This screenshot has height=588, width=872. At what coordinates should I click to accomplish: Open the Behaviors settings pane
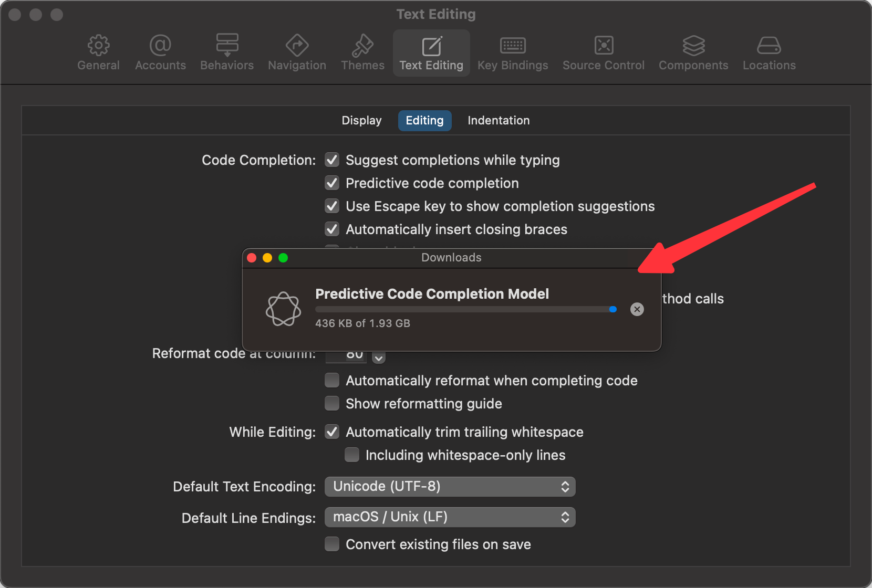(227, 53)
